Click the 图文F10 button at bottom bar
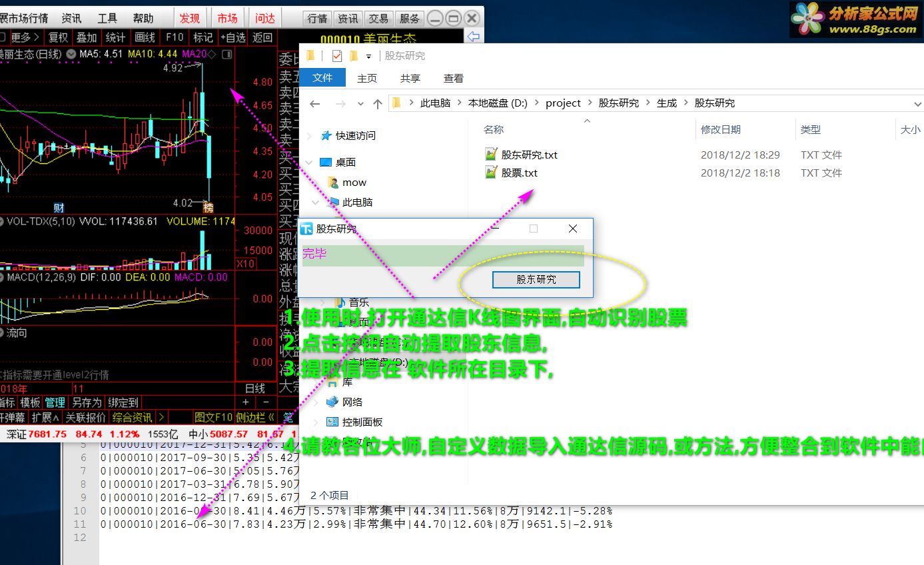924x565 pixels. (x=213, y=417)
